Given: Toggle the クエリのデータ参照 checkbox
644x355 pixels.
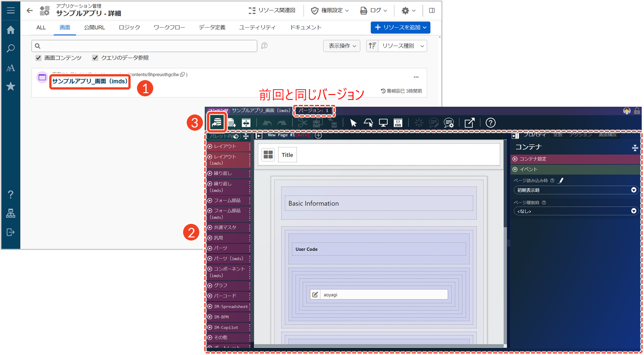Looking at the screenshot, I should tap(95, 58).
